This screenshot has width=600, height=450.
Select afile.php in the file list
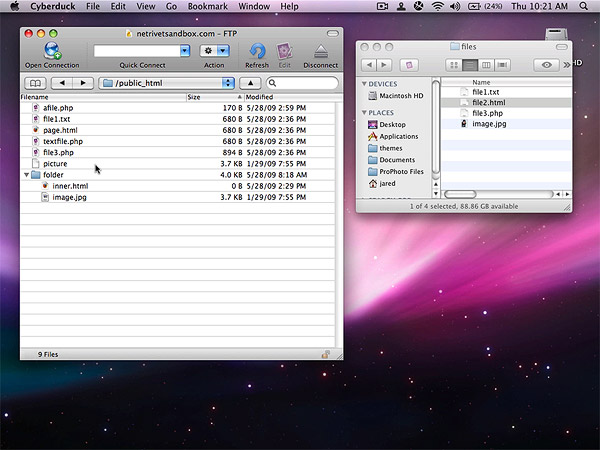[178, 108]
